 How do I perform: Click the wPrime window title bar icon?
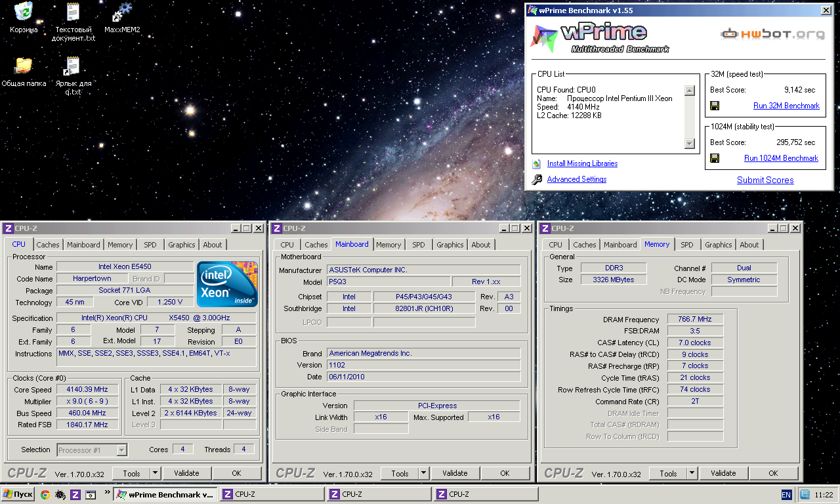[533, 10]
